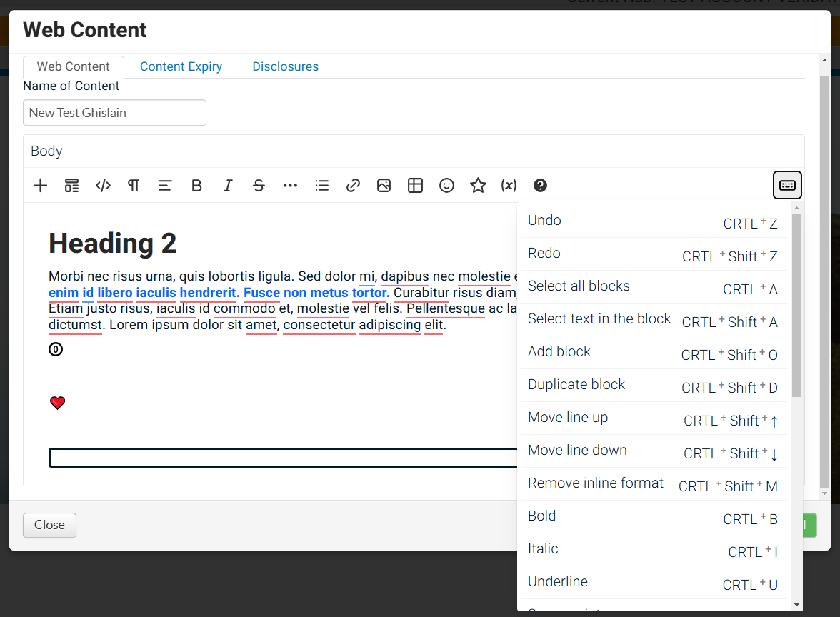This screenshot has height=617, width=840.
Task: Insert an image with the picture icon
Action: coord(384,186)
